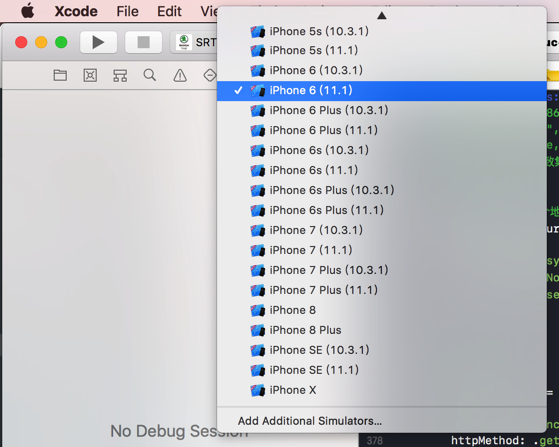This screenshot has width=559, height=447.
Task: Select iPhone SE (10.3.1) simulator
Action: (382, 350)
